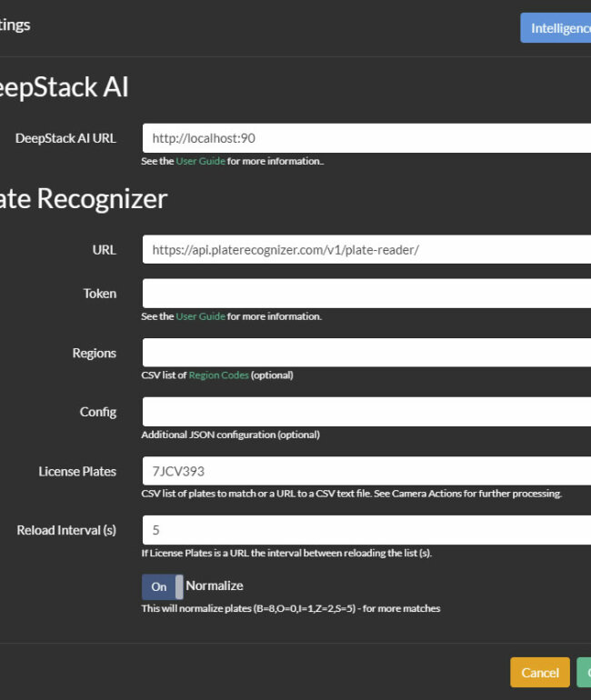Click 'Additional JSON configuration (optional)' hint text
Image resolution: width=591 pixels, height=700 pixels.
coord(230,435)
